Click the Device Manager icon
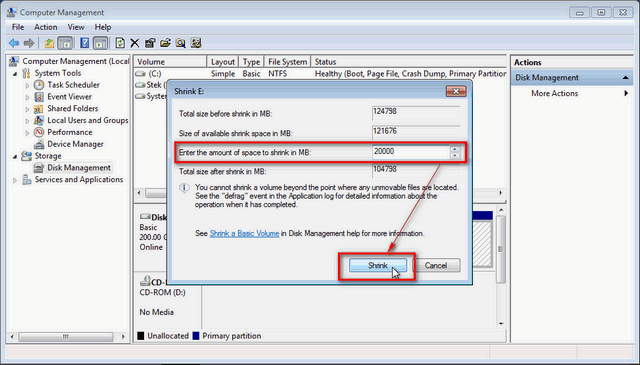 pyautogui.click(x=39, y=144)
